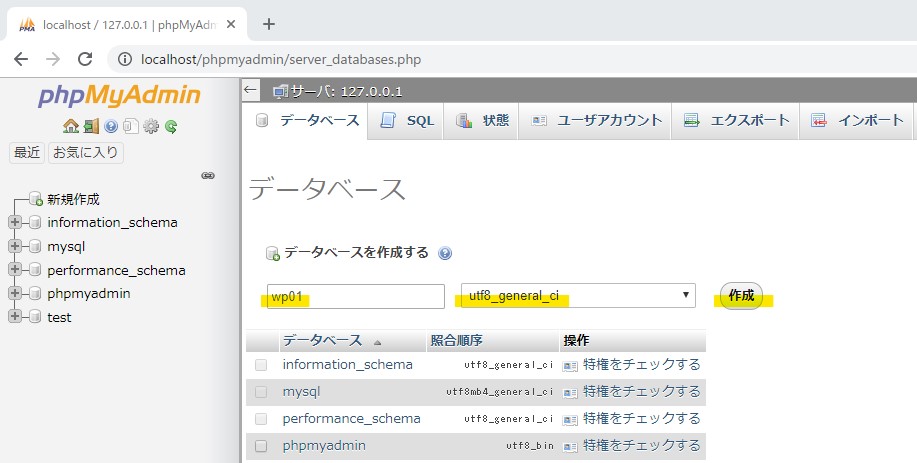
Task: Click the 最近 button
Action: pos(27,153)
